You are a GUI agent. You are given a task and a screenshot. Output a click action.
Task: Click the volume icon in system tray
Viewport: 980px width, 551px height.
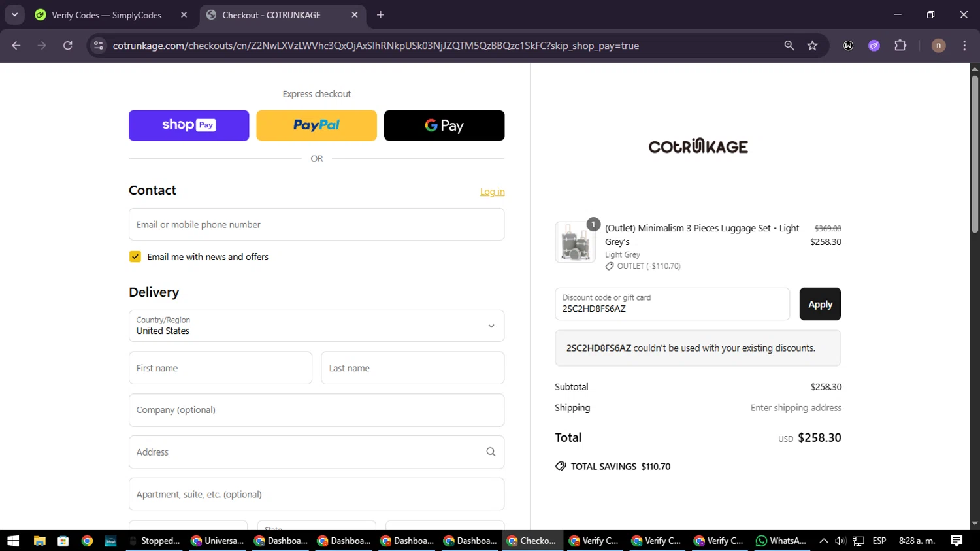click(x=840, y=541)
